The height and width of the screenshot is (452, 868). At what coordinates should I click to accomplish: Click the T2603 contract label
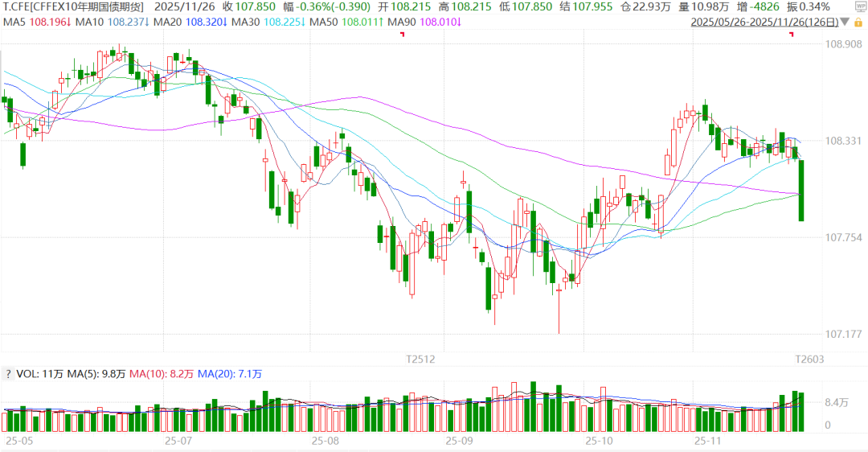coord(809,360)
